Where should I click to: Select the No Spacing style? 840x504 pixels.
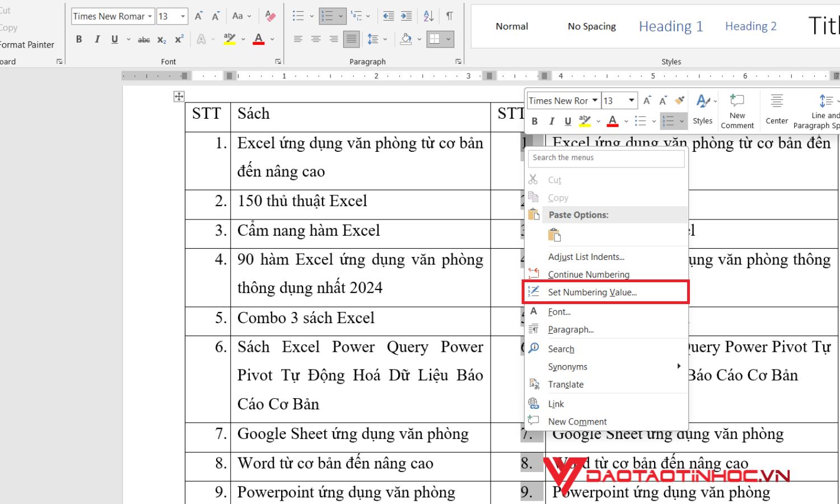591,26
